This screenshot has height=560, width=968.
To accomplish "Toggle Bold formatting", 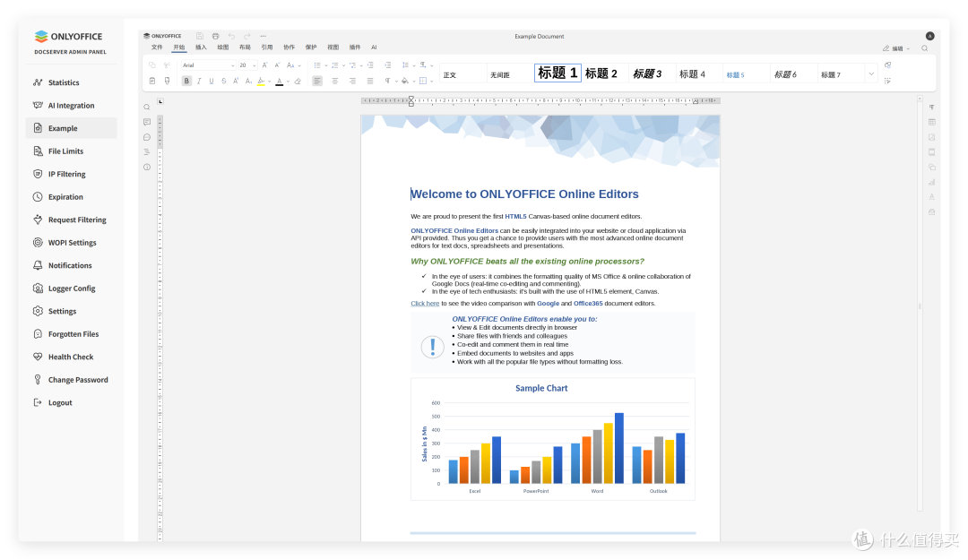I will click(186, 81).
